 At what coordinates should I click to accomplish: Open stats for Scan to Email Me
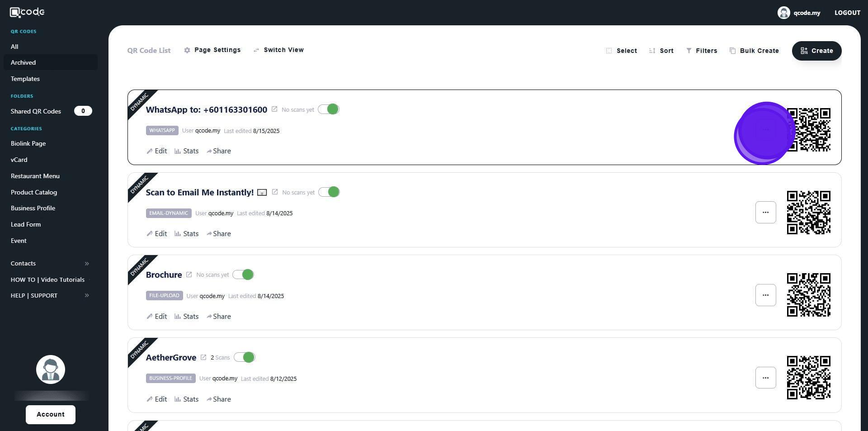pyautogui.click(x=186, y=234)
